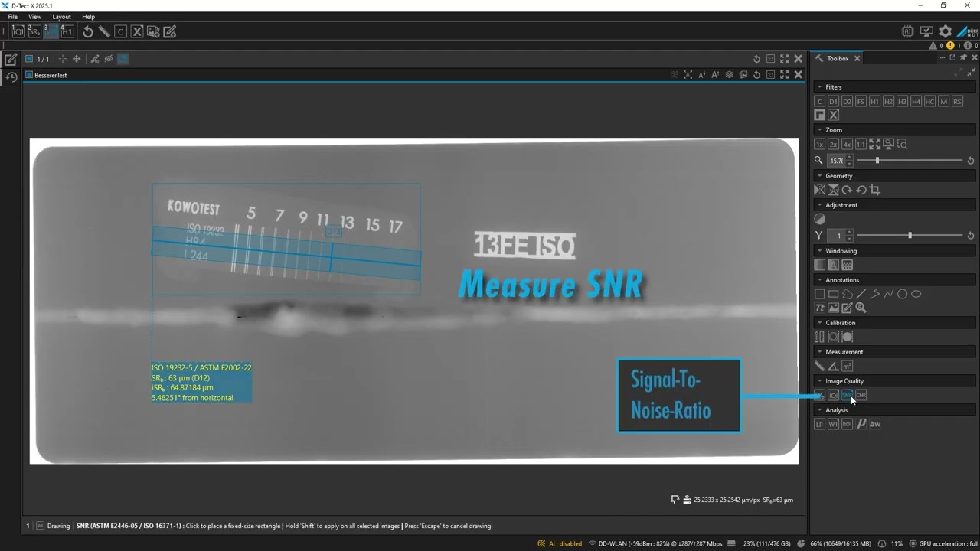Click the undo arrow in main toolbar
The image size is (980, 551).
tap(88, 31)
